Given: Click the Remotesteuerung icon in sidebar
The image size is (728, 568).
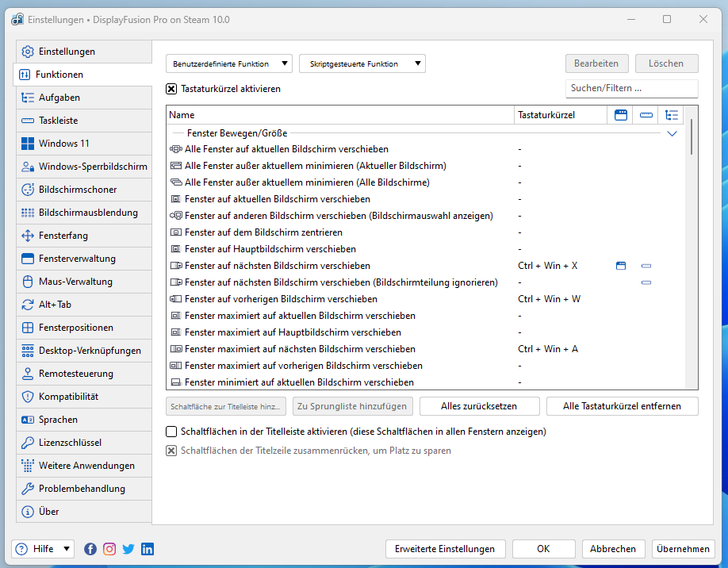Looking at the screenshot, I should [28, 374].
